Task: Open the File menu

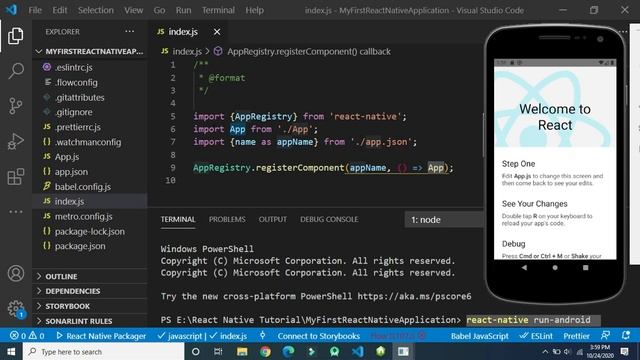Action: point(35,10)
